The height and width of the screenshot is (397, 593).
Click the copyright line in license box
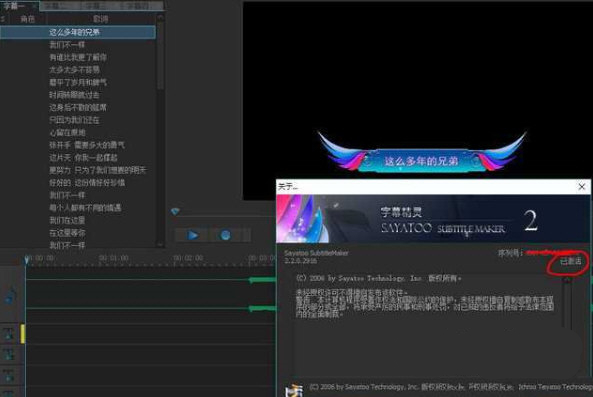tap(378, 278)
